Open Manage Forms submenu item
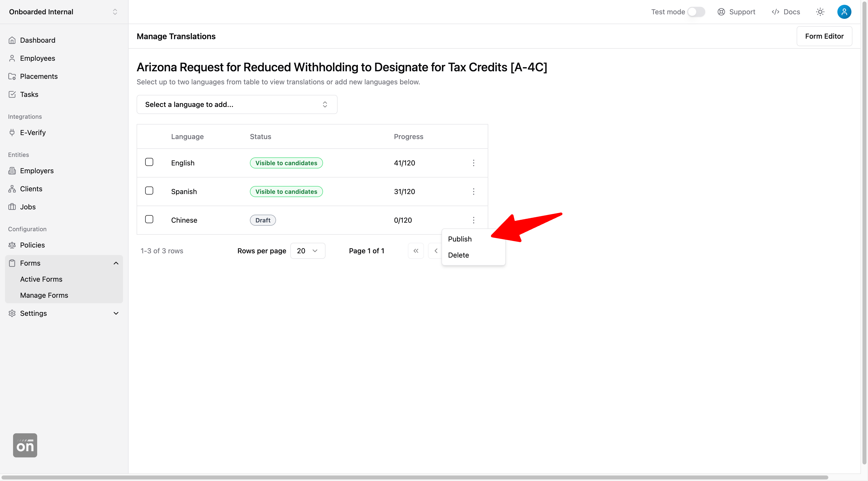The image size is (868, 481). [x=44, y=295]
